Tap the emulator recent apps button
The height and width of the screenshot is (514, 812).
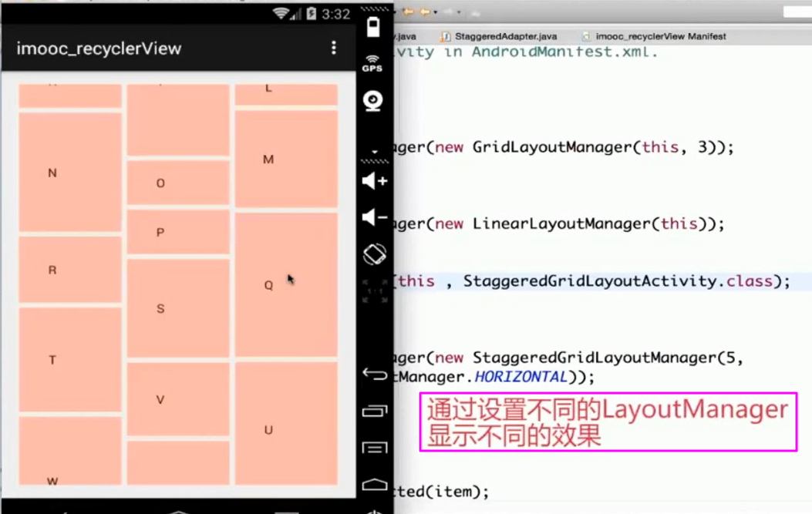tap(375, 411)
